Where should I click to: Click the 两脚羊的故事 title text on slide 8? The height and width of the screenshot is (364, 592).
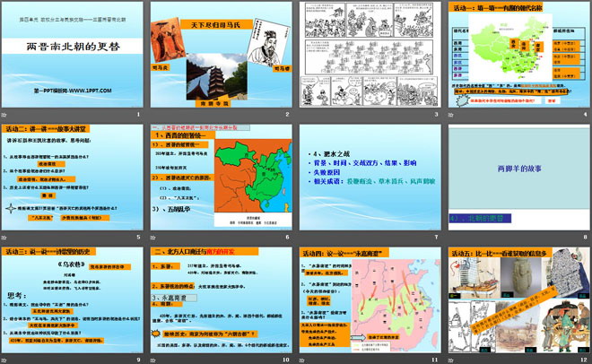coord(518,163)
